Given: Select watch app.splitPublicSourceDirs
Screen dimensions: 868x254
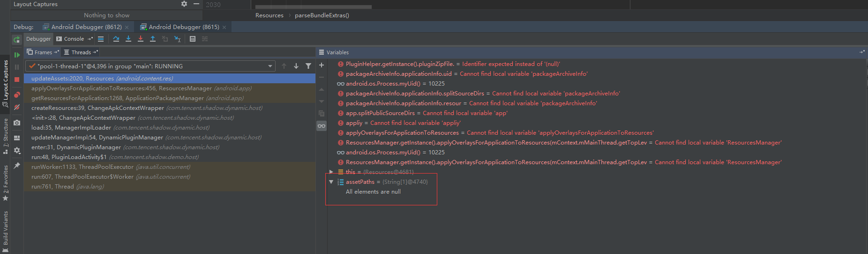Looking at the screenshot, I should (x=422, y=113).
